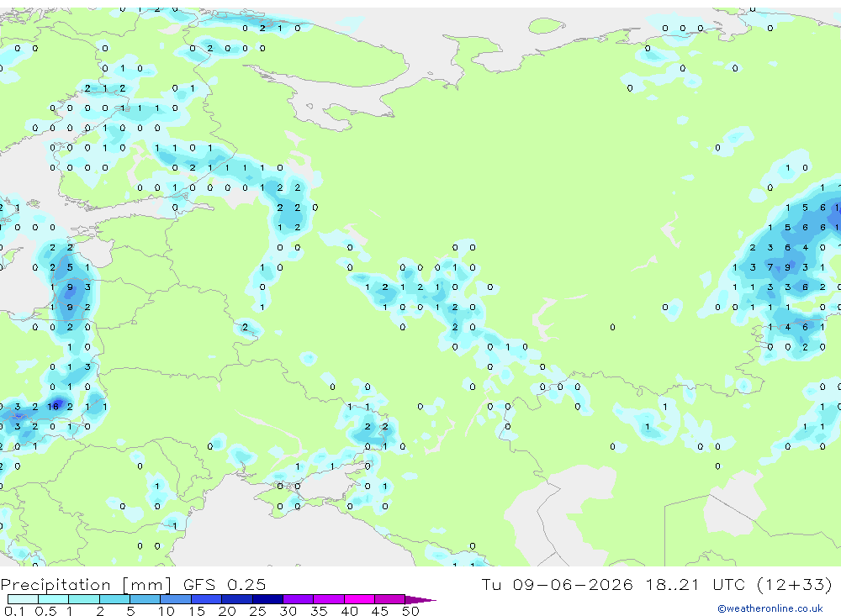841x616 pixels.
Task: Click the 1–2 mm legend color swatch
Action: [84, 599]
